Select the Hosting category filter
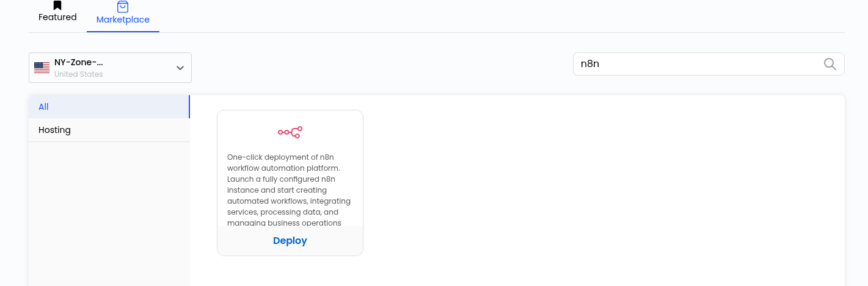 (x=109, y=130)
